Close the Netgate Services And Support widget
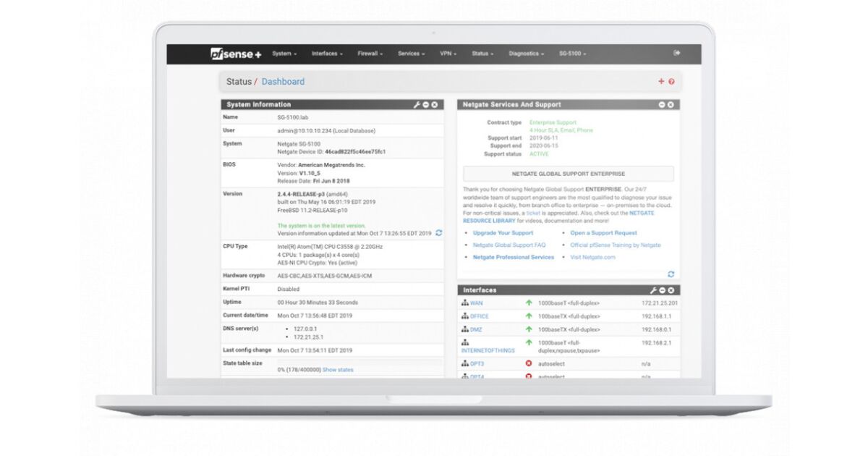868x456 pixels. click(x=671, y=105)
